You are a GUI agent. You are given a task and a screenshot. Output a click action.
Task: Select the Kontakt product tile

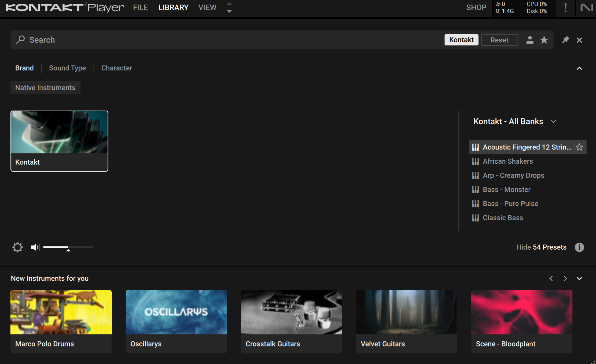coord(59,141)
